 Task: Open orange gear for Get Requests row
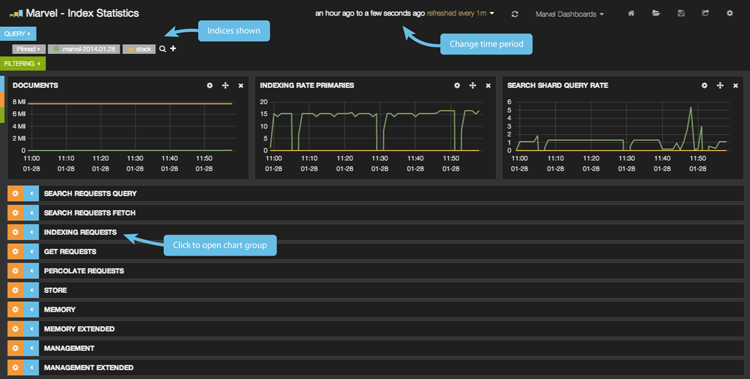point(15,251)
